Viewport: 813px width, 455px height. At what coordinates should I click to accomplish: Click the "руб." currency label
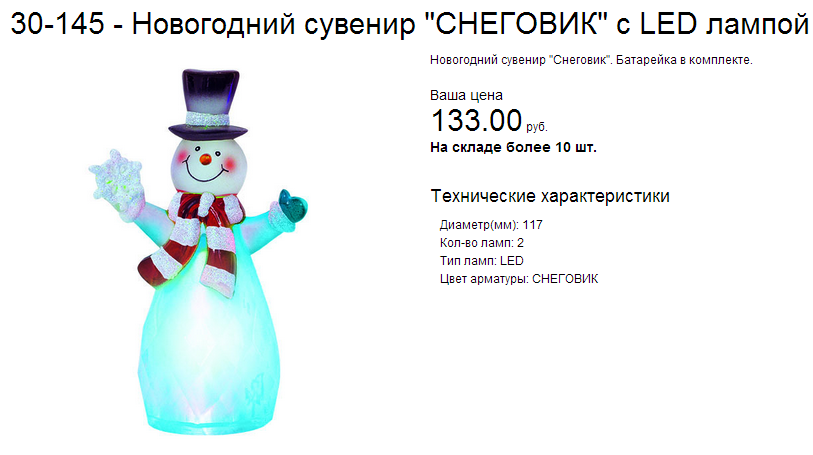point(537,127)
